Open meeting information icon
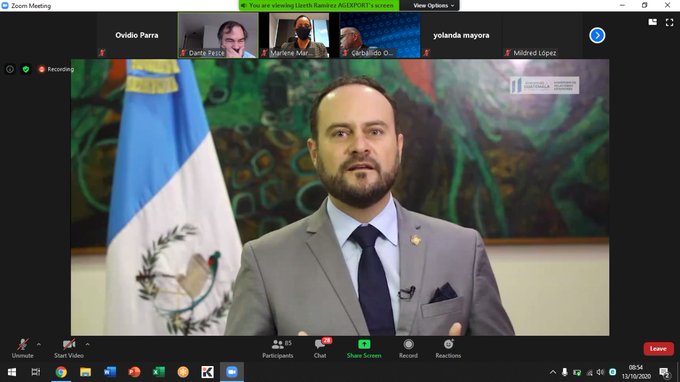The width and height of the screenshot is (680, 382). click(x=10, y=69)
